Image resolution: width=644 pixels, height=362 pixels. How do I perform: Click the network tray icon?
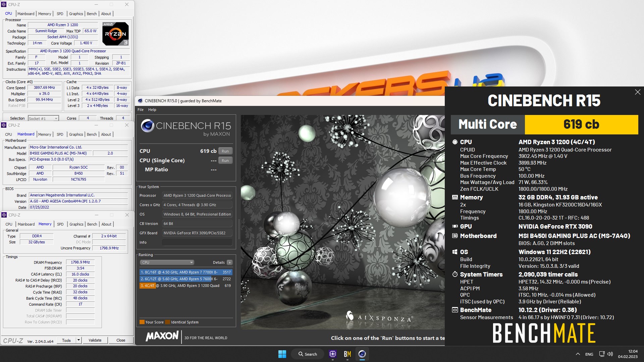602,354
